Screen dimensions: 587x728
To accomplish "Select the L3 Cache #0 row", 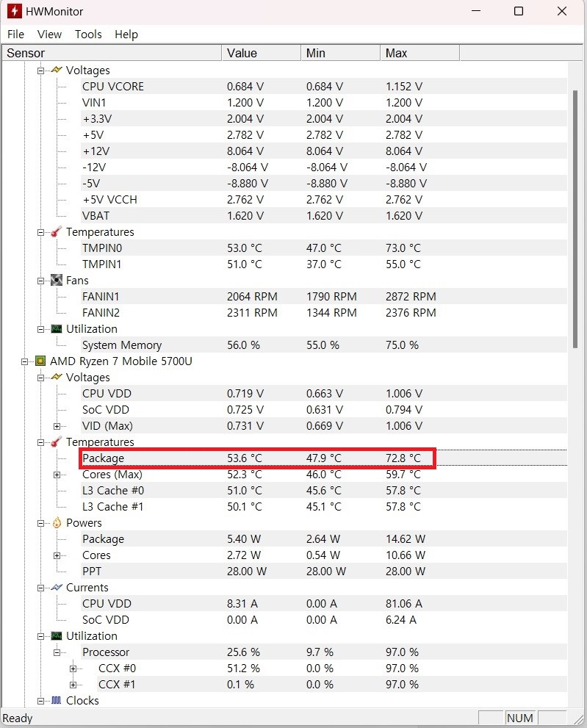I will (x=324, y=490).
